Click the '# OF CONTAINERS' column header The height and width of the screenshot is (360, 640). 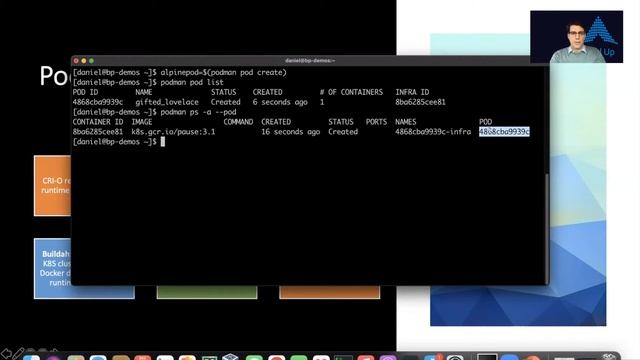pos(351,92)
